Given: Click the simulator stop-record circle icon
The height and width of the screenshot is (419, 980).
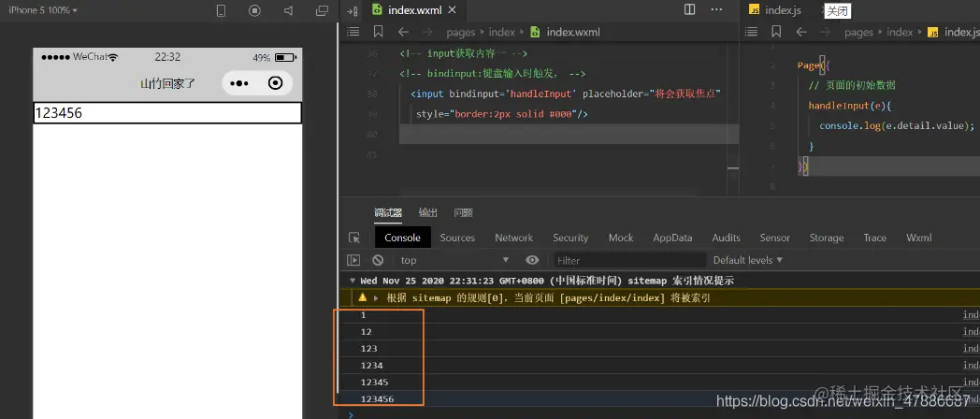Looking at the screenshot, I should coord(254,10).
